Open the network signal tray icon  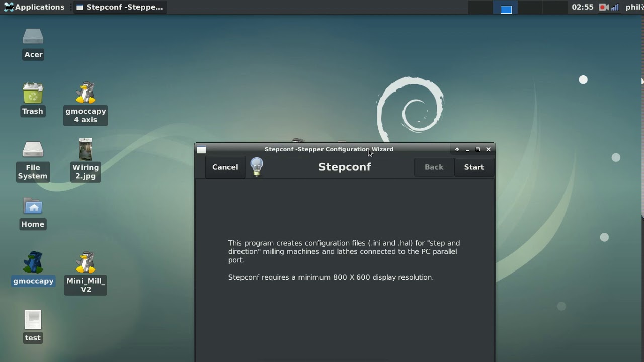click(615, 7)
